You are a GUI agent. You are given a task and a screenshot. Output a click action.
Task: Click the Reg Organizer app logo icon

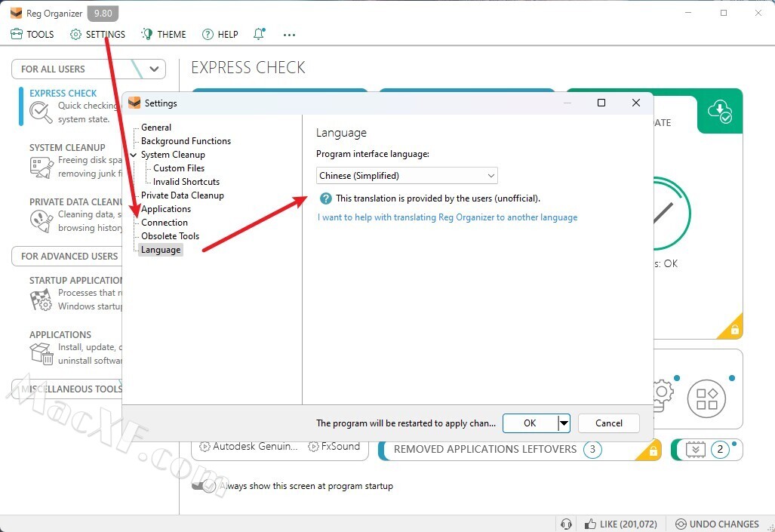[17, 13]
